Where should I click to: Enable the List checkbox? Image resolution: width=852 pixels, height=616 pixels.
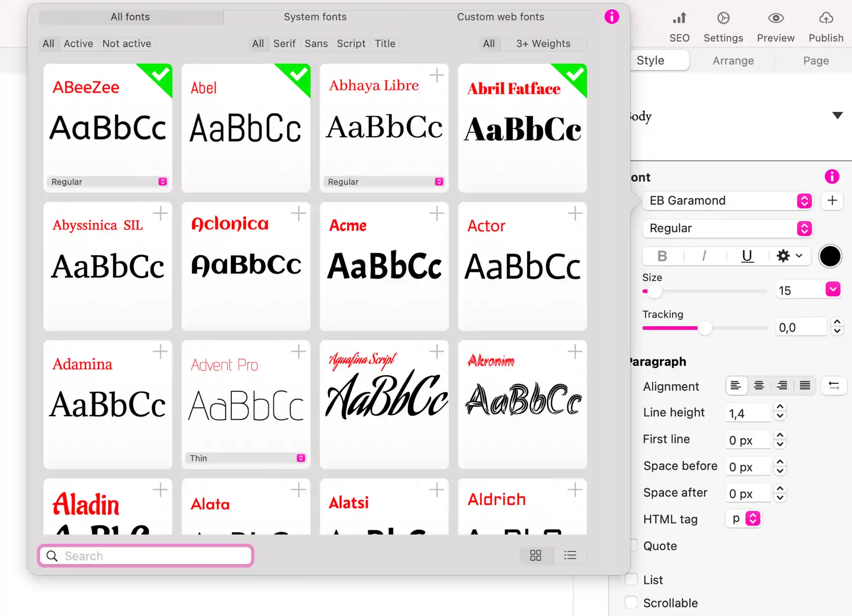click(x=631, y=579)
